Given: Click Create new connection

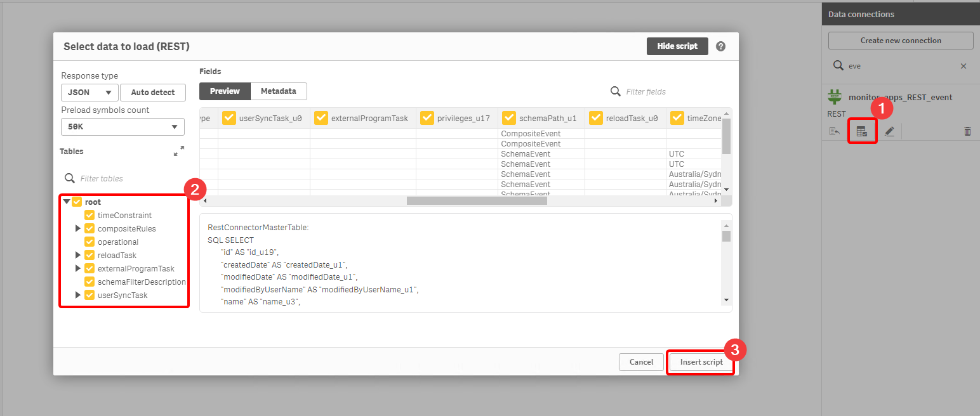Looking at the screenshot, I should [900, 40].
